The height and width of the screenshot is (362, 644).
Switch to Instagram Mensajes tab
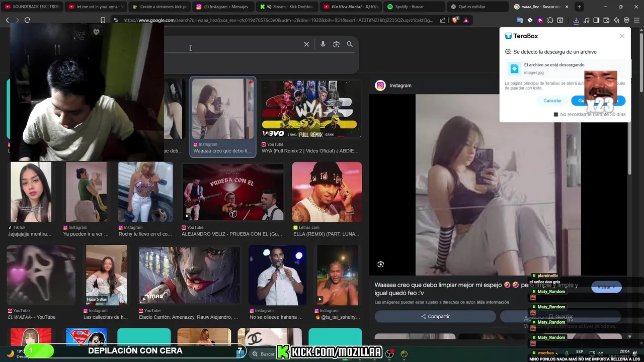(223, 7)
